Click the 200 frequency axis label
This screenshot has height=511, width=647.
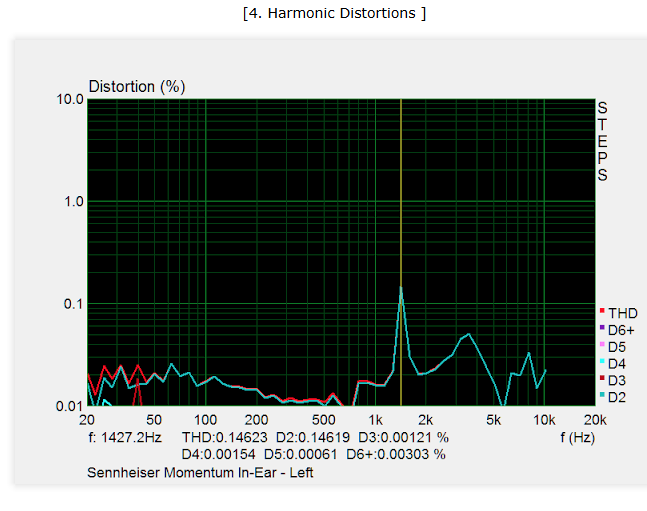(256, 420)
